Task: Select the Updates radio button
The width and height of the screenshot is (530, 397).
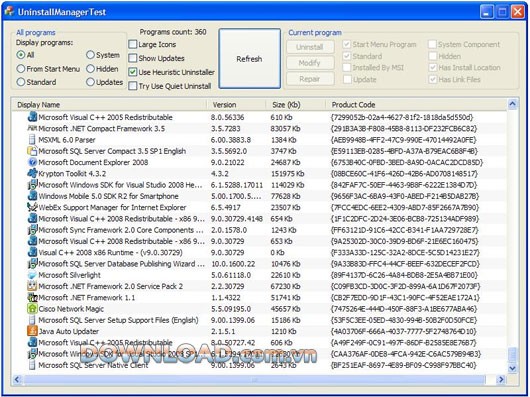Action: coord(90,82)
